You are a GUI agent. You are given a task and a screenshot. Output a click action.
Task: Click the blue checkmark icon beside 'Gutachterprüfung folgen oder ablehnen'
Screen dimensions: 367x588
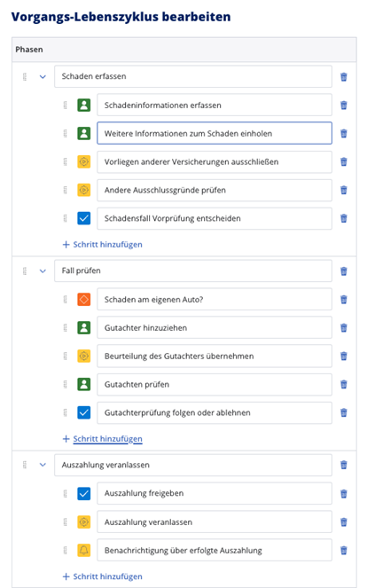(x=84, y=412)
